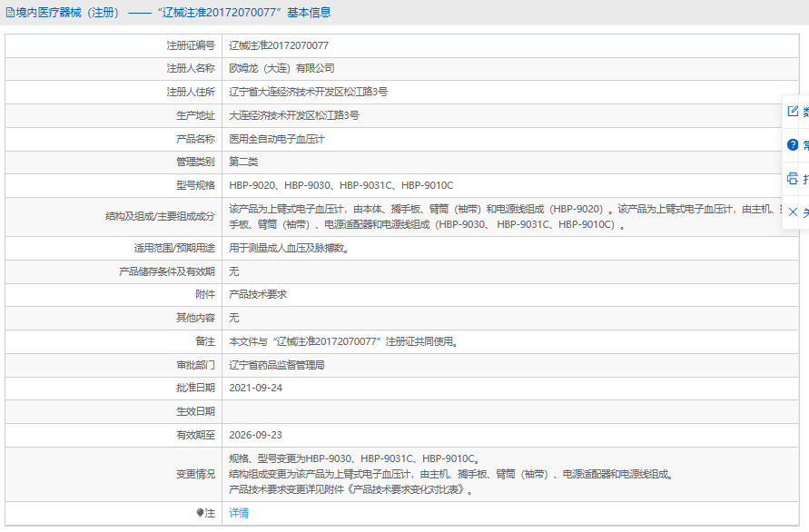Click the 注册人住所 label cell
Image resolution: width=809 pixels, height=532 pixels.
point(113,93)
